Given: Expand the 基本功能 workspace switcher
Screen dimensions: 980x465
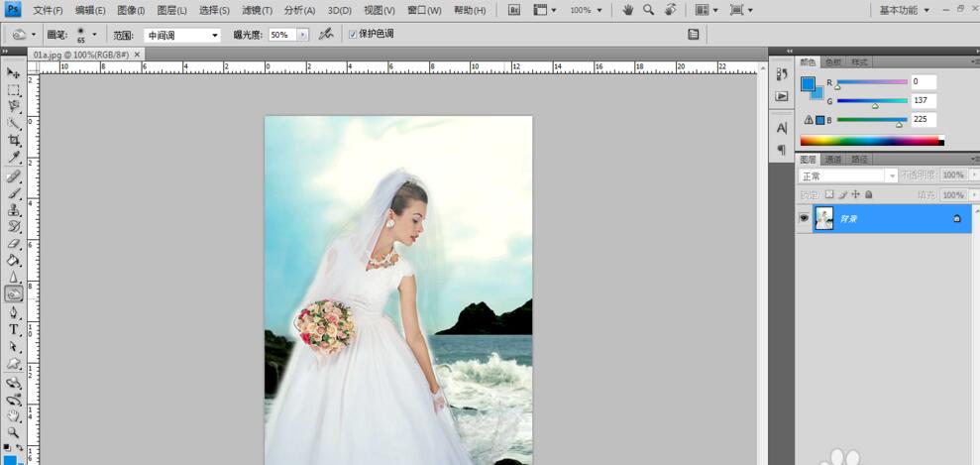Looking at the screenshot, I should click(x=904, y=10).
